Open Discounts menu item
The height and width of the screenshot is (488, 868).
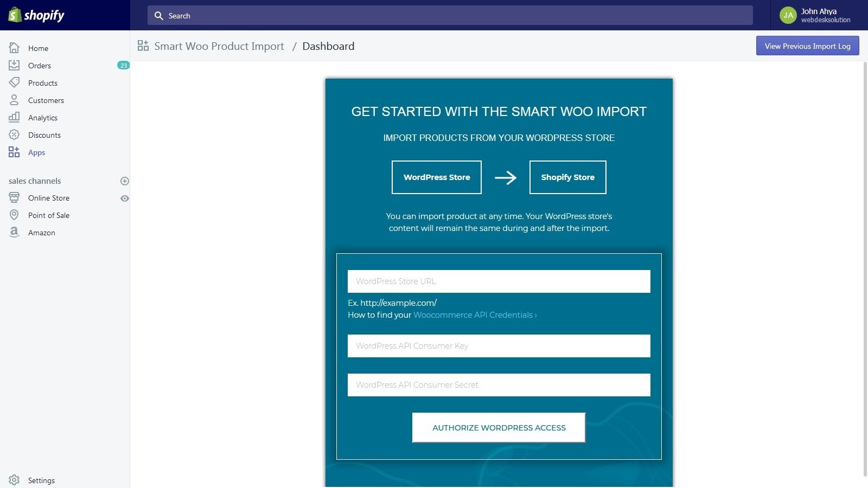click(x=44, y=135)
